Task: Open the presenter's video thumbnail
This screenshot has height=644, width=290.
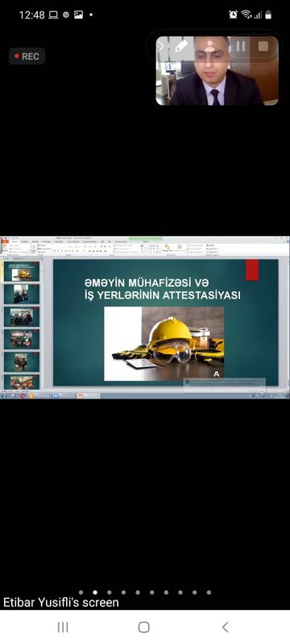Action: click(x=217, y=71)
